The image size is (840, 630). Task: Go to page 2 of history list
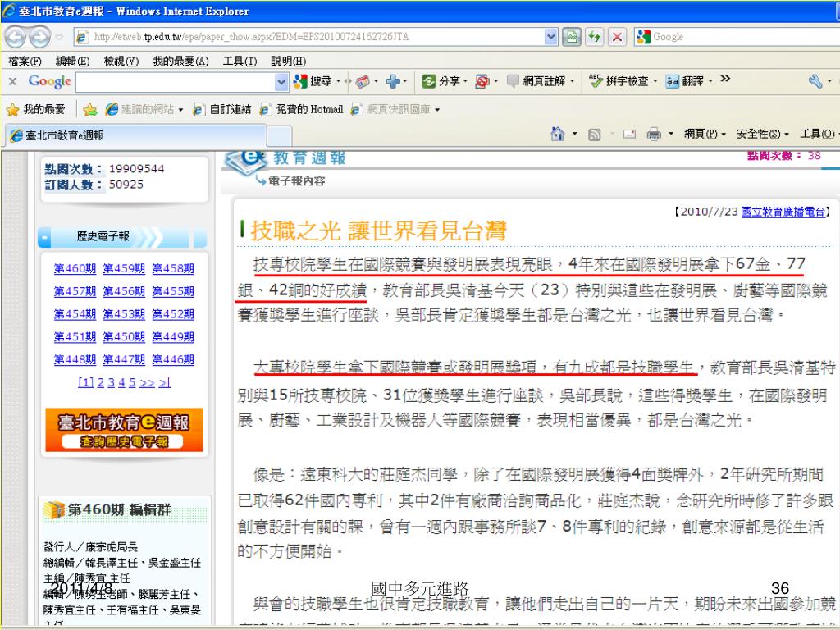(x=101, y=382)
